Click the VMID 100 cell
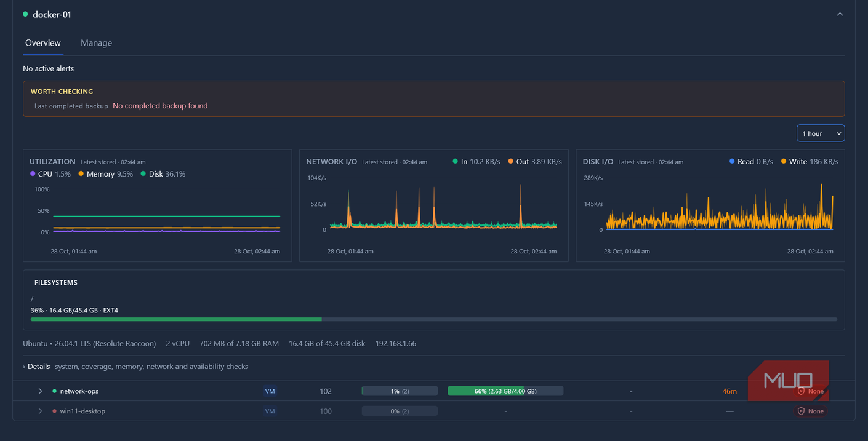The width and height of the screenshot is (868, 441). pyautogui.click(x=326, y=411)
